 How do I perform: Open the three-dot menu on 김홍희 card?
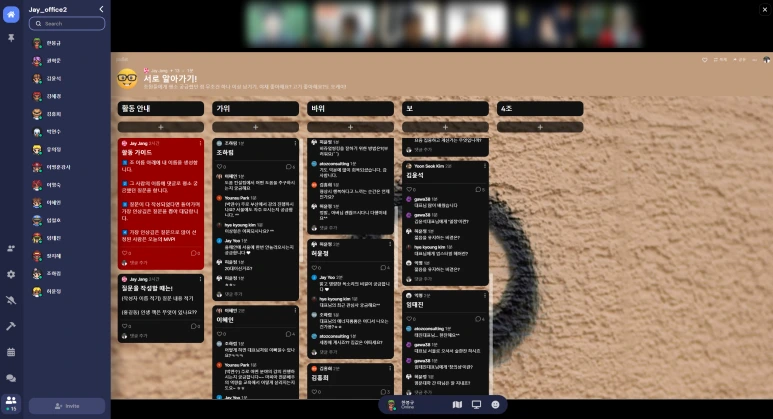coord(390,368)
